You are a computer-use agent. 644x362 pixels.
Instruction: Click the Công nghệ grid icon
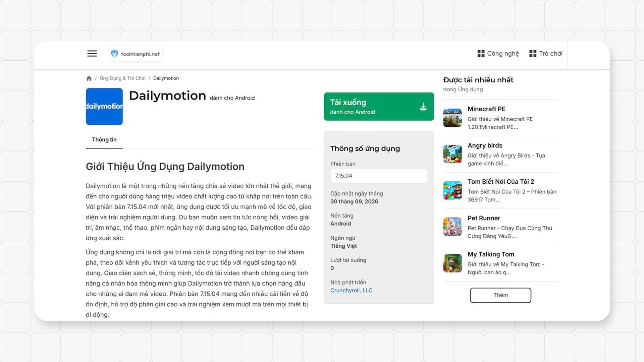click(481, 54)
